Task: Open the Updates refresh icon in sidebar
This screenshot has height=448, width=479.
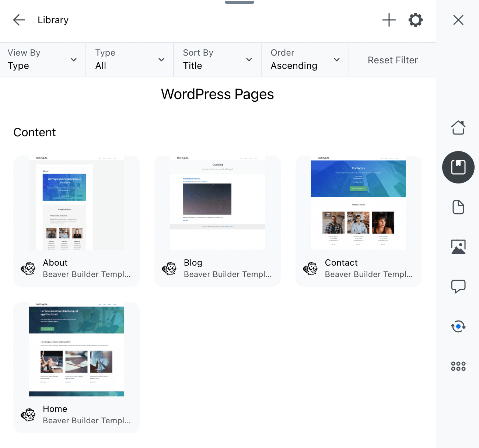Action: tap(458, 326)
